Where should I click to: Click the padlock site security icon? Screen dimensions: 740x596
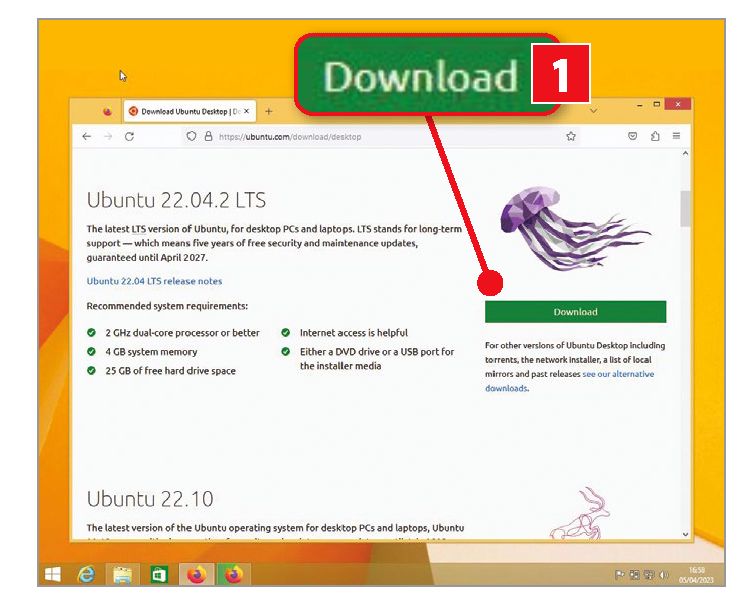click(208, 136)
